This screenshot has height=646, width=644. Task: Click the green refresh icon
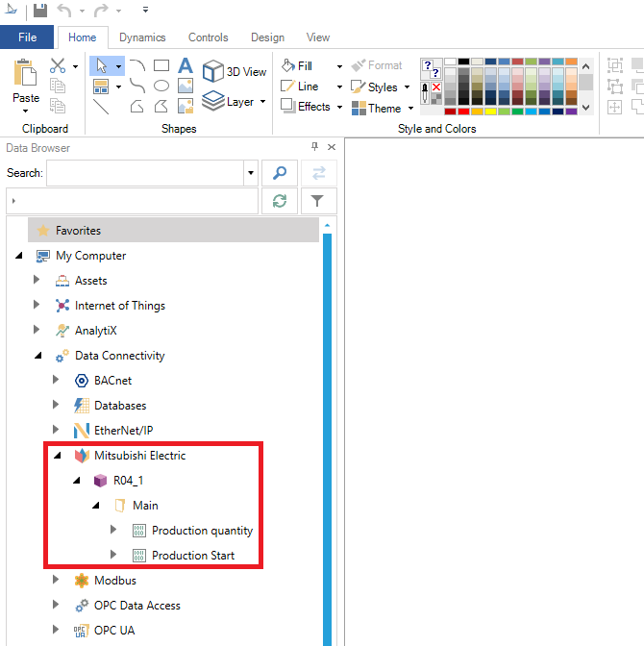point(280,201)
